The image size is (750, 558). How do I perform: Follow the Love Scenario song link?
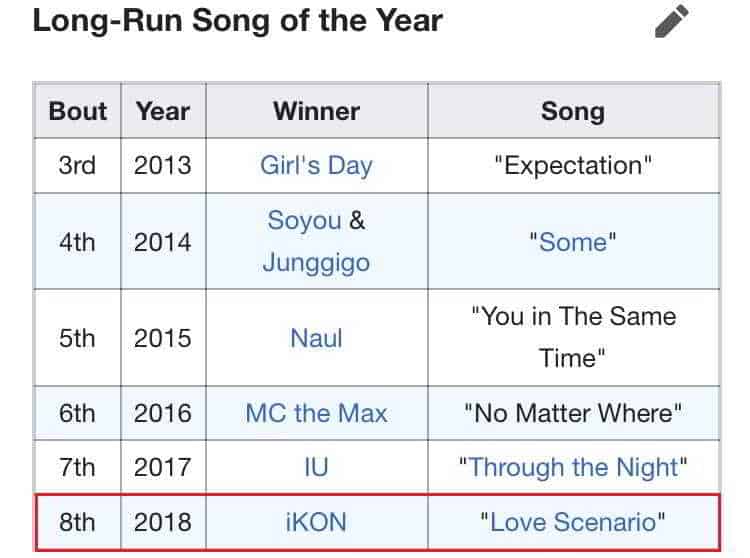[573, 521]
